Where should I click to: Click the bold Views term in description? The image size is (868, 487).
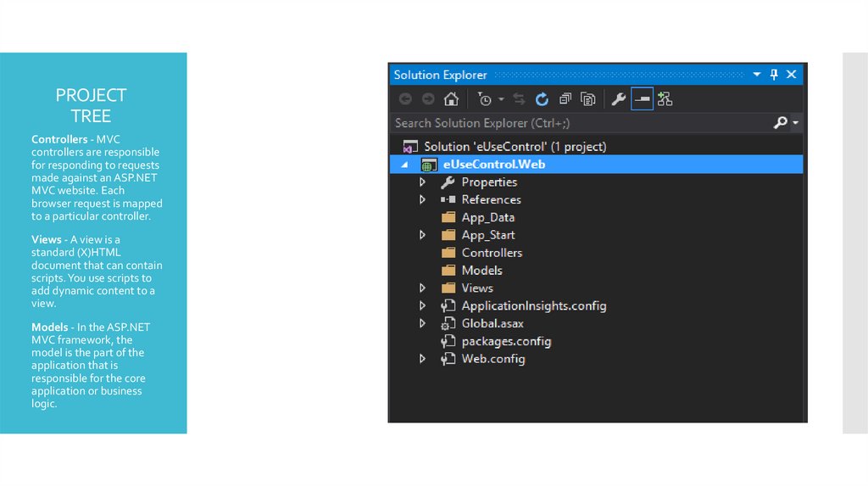(x=46, y=239)
